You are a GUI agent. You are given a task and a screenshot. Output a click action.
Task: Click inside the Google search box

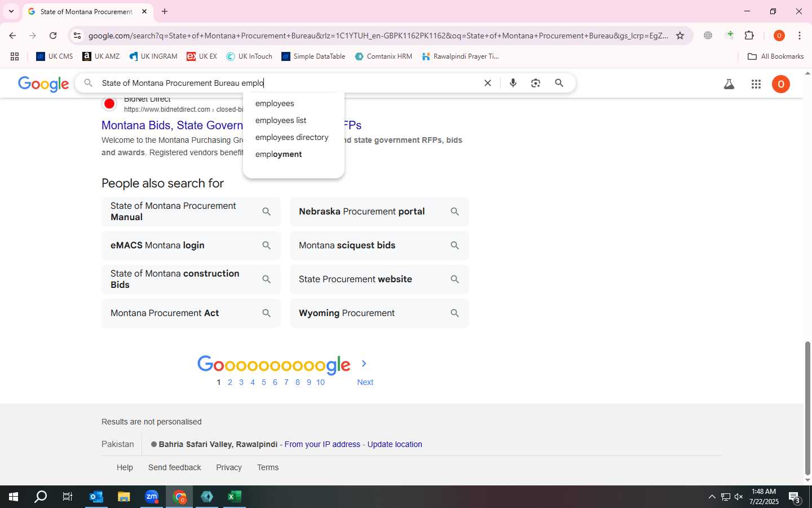[x=282, y=83]
